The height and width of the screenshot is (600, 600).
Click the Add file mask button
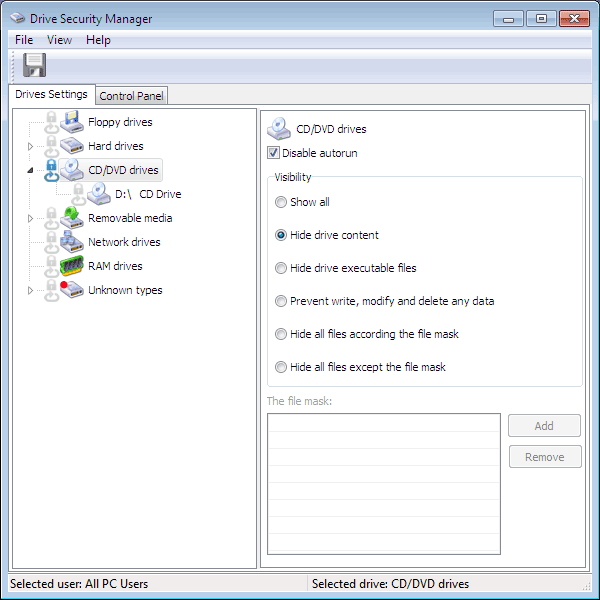pos(544,426)
